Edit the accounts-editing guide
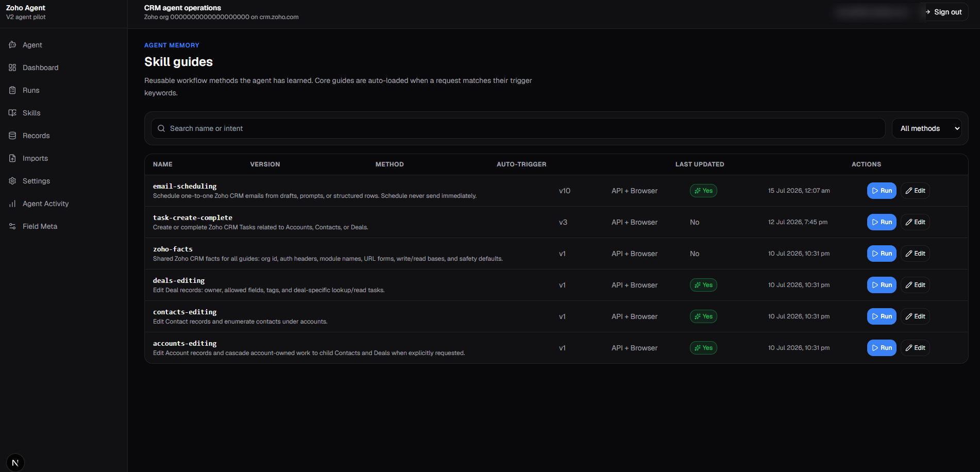 (915, 348)
